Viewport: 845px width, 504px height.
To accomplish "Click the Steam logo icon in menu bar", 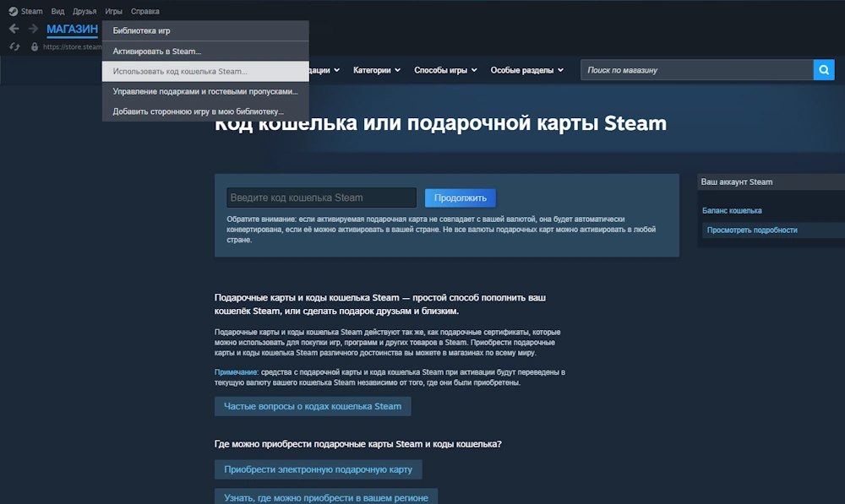I will [x=13, y=11].
